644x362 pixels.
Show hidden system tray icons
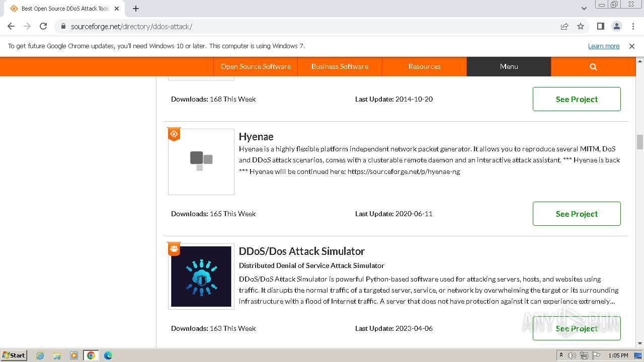561,355
